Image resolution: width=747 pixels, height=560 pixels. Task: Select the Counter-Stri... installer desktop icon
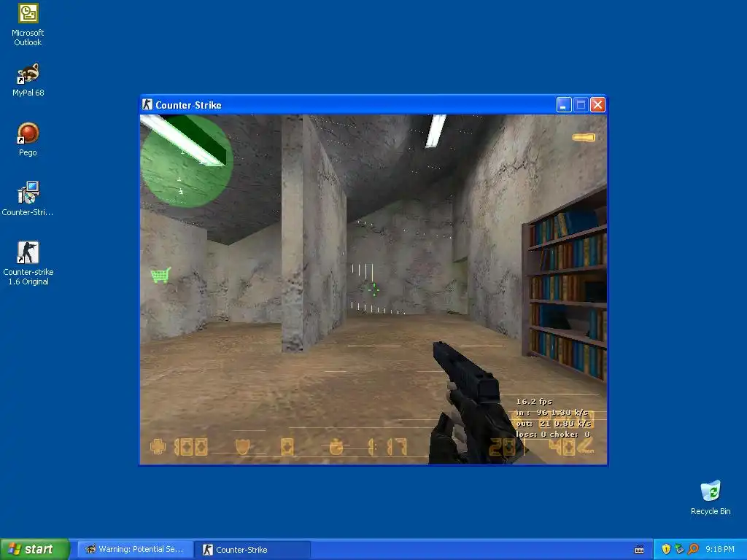[x=28, y=198]
